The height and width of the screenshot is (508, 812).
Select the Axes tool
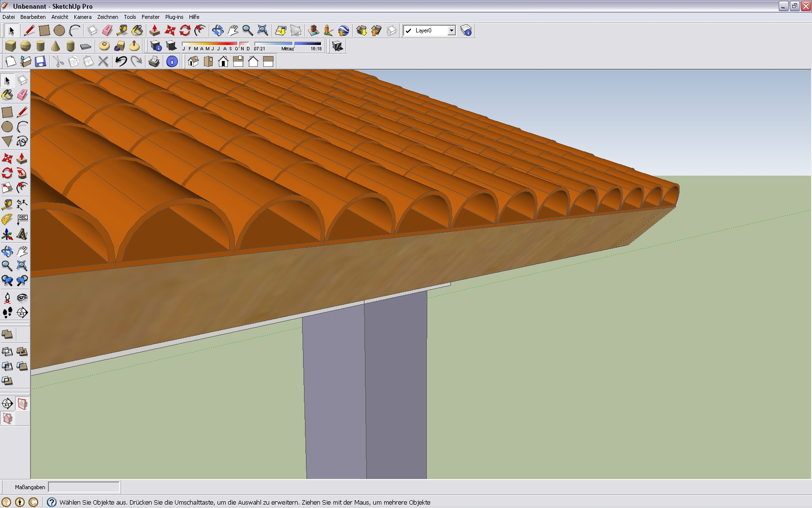coord(7,235)
